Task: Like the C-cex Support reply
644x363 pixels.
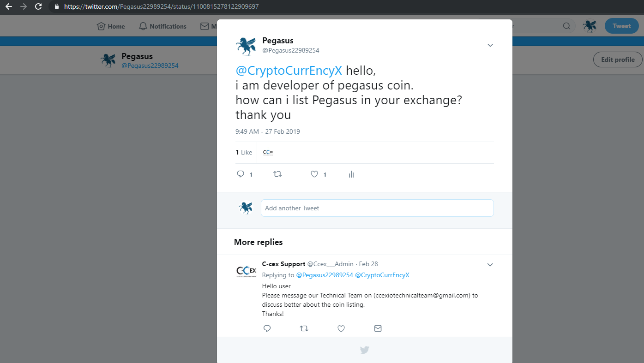Action: tap(341, 328)
